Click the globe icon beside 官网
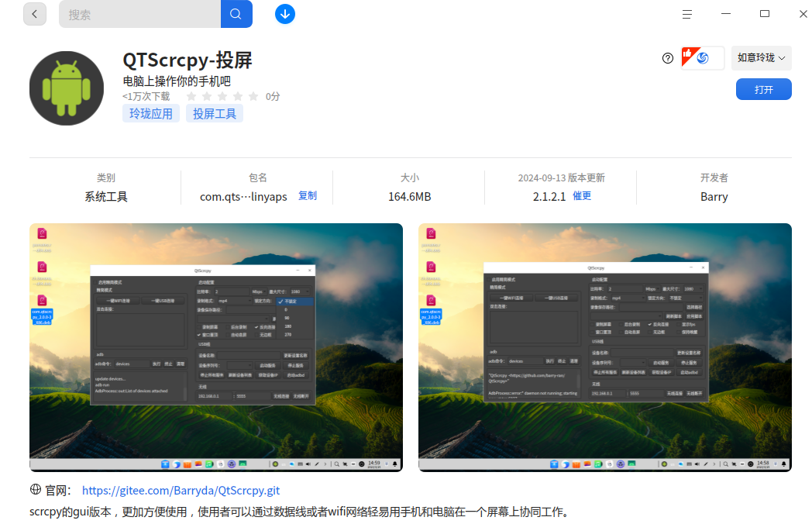Image resolution: width=812 pixels, height=524 pixels. 35,489
